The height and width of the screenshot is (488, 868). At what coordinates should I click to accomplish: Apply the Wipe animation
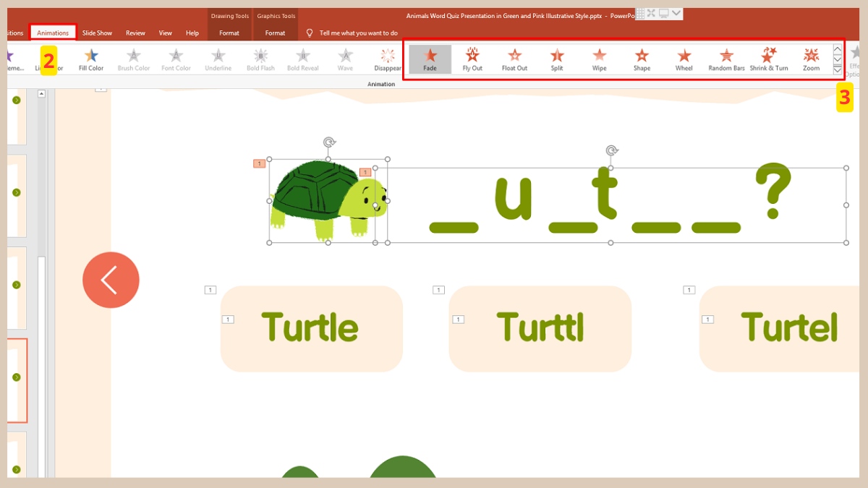tap(599, 59)
